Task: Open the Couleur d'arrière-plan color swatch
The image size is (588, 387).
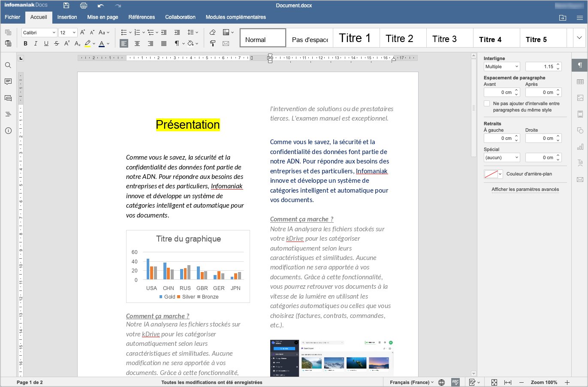Action: click(x=493, y=174)
